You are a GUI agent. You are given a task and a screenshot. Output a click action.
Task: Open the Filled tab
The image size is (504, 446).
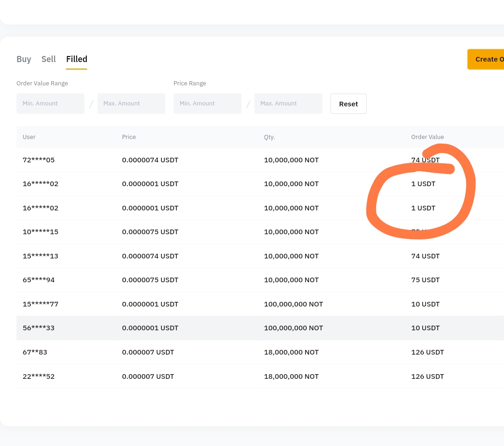point(77,59)
